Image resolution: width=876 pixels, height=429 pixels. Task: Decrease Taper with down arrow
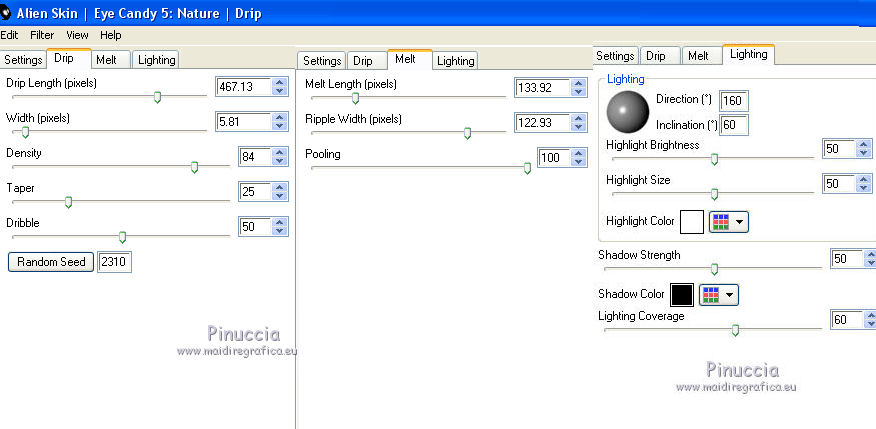click(x=279, y=196)
